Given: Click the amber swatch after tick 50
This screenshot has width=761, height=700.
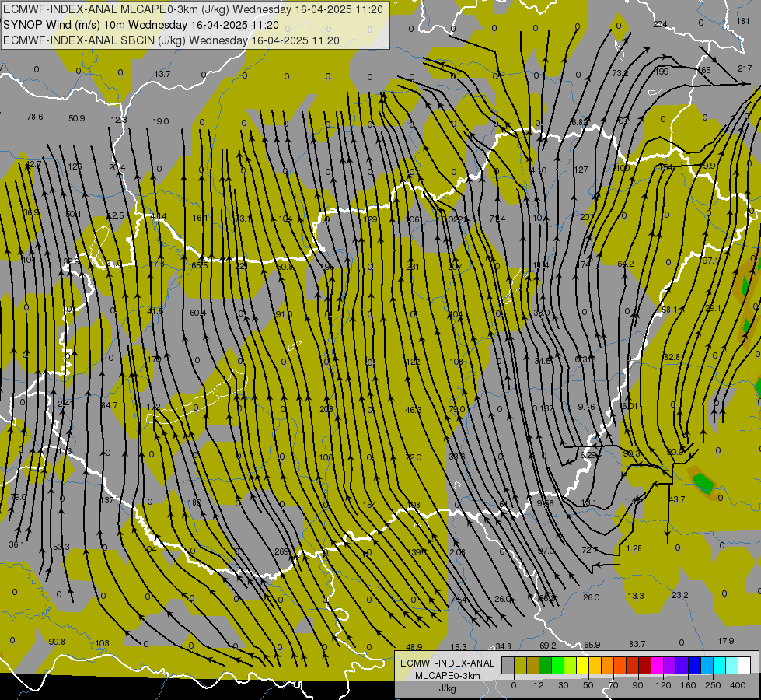Looking at the screenshot, I should click(x=595, y=666).
